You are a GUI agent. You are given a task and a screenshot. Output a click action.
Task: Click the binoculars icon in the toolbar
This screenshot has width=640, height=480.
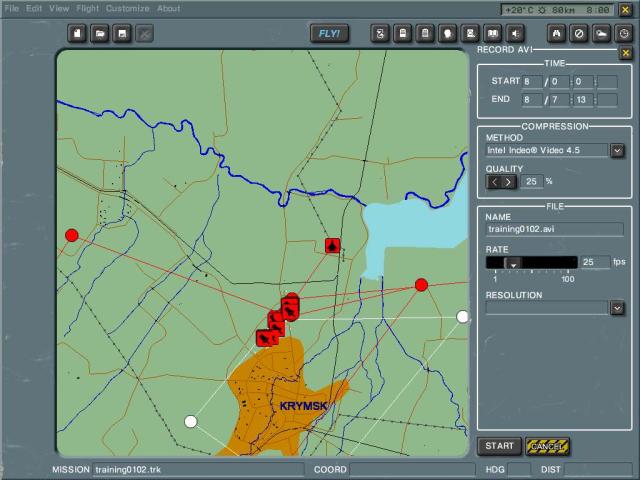point(558,34)
